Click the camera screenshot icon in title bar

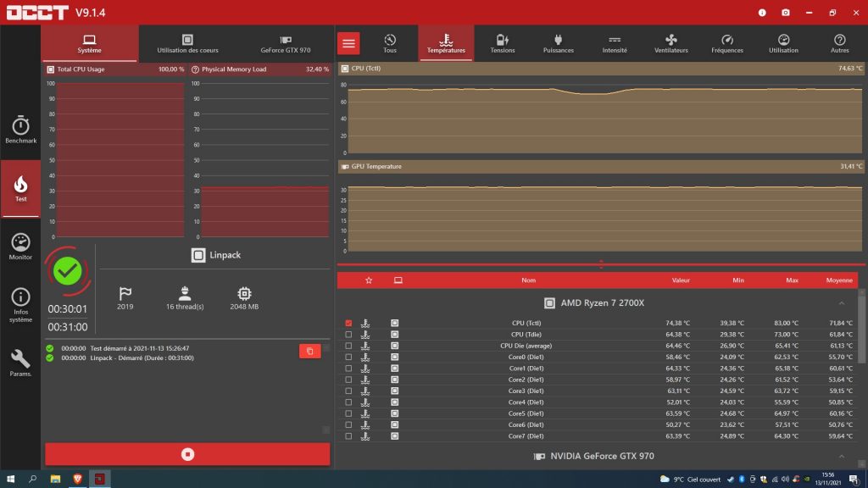pyautogui.click(x=785, y=13)
